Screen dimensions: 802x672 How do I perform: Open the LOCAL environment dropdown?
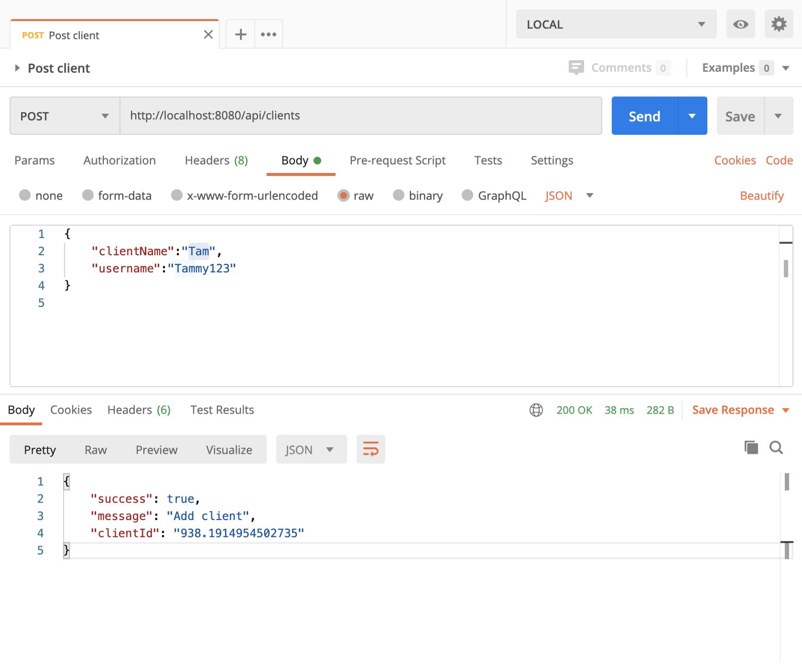point(616,24)
